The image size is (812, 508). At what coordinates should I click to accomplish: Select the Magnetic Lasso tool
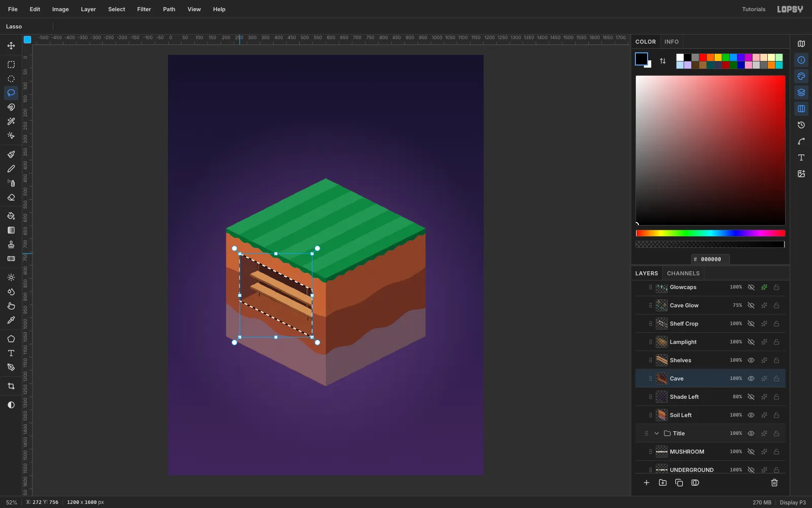11,107
